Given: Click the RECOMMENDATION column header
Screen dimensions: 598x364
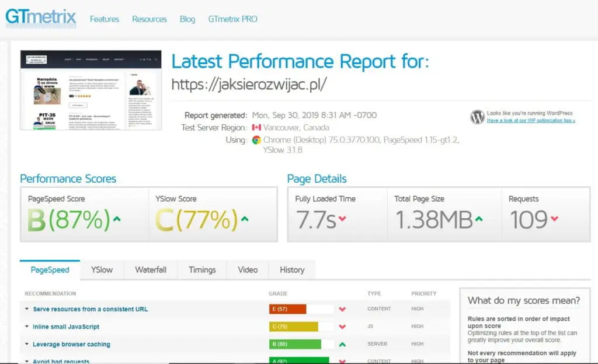Looking at the screenshot, I should (x=50, y=293).
